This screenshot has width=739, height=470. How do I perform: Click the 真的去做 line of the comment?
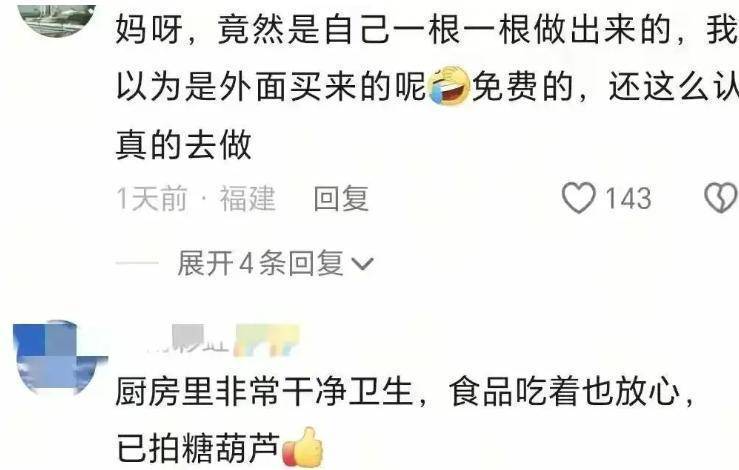coord(184,145)
